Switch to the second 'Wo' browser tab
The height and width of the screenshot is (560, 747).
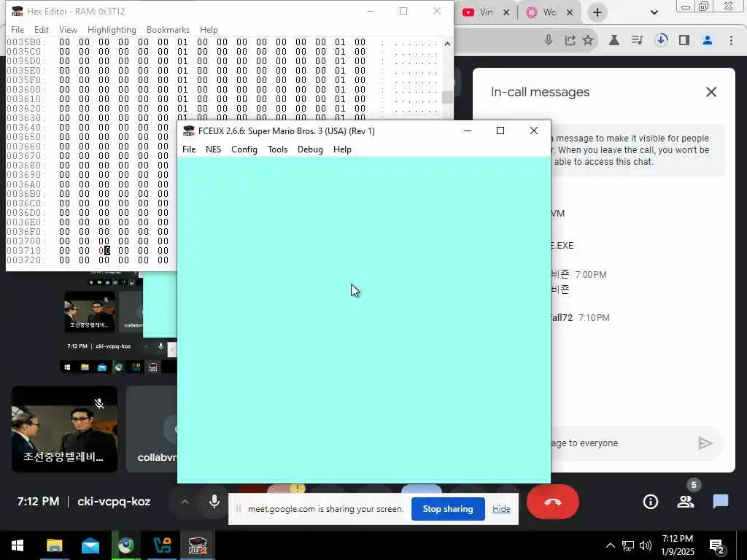click(544, 12)
